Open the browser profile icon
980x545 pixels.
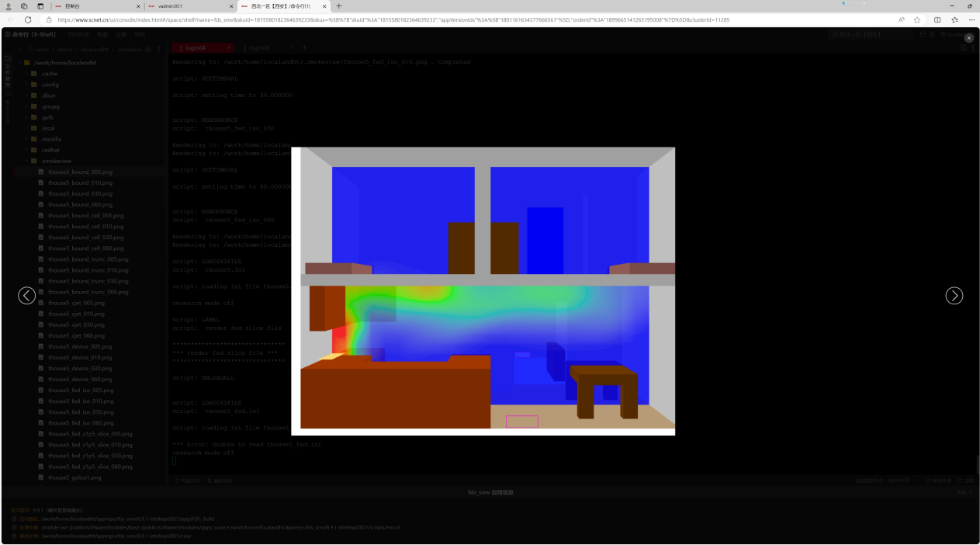coord(9,6)
